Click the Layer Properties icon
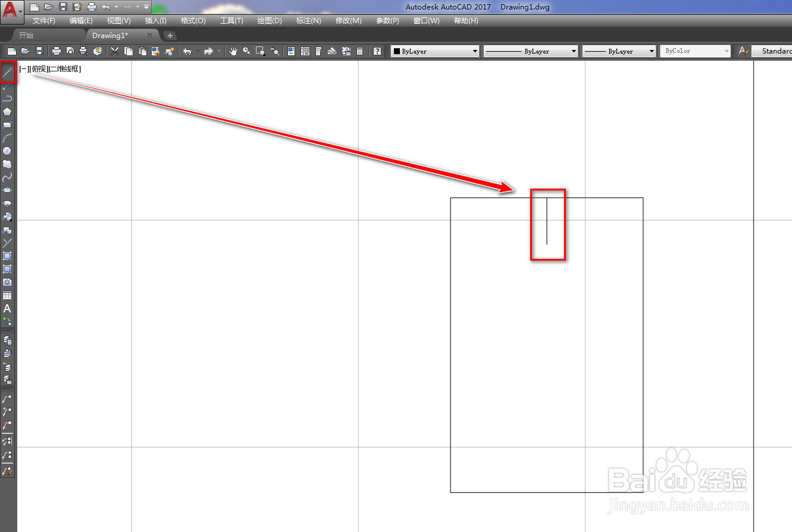The image size is (792, 532). (x=7, y=340)
